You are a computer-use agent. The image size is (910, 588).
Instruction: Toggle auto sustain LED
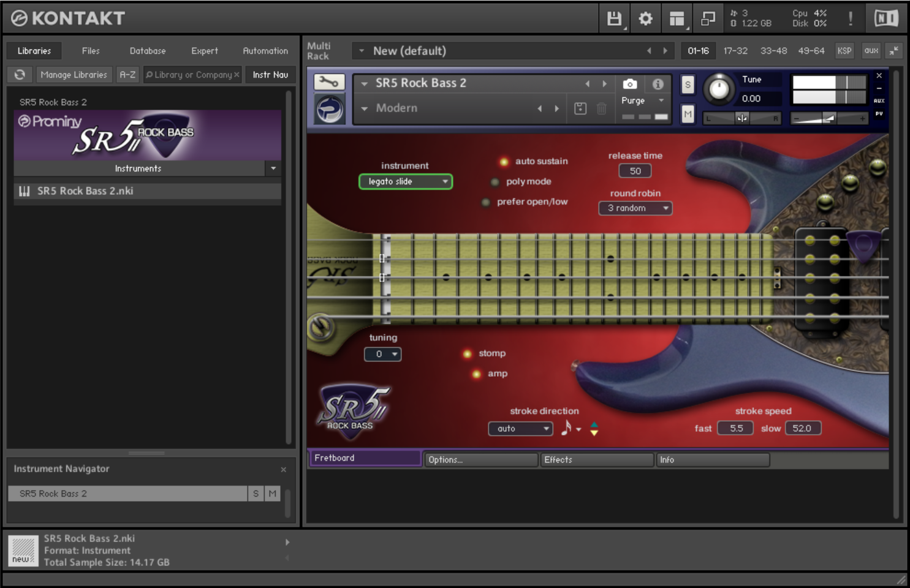coord(504,162)
